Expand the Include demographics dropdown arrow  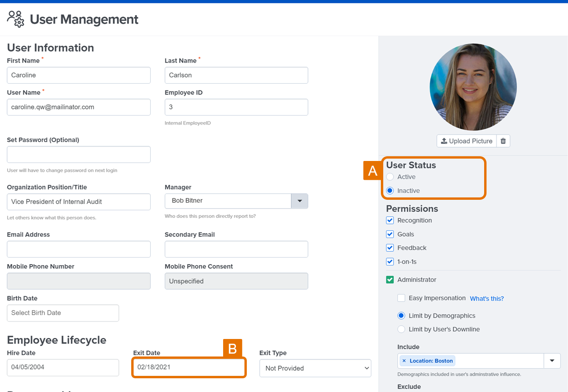[552, 361]
